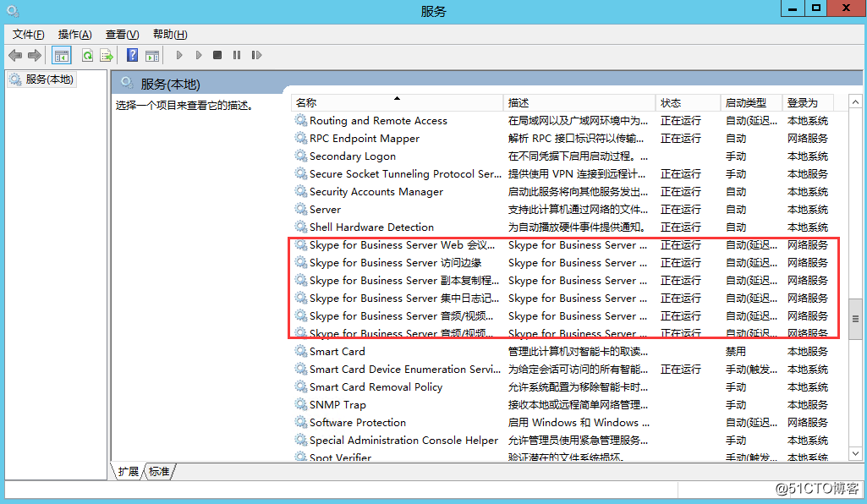Click gear icon of RPC Endpoint Mapper

[x=301, y=138]
